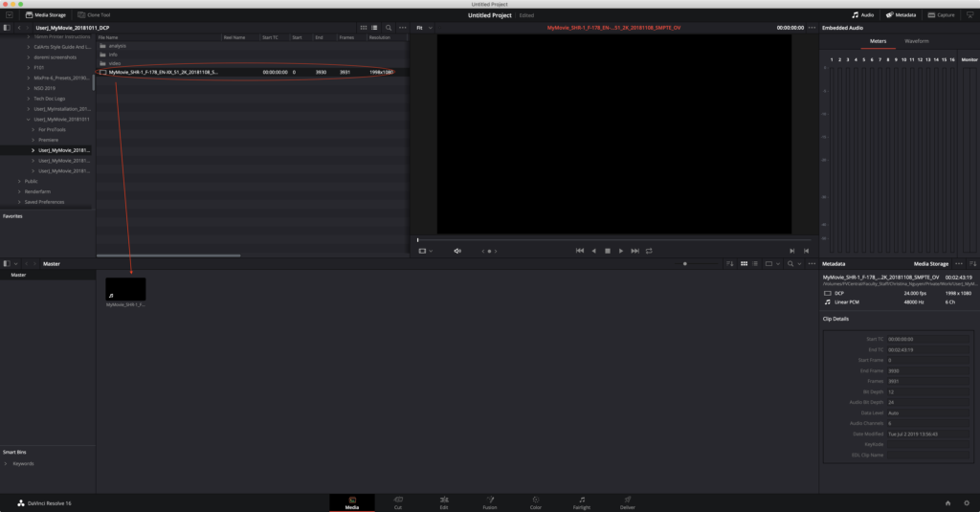Viewport: 980px width, 512px height.
Task: Select the MyMovie clip thumbnail in Master bin
Action: tap(125, 289)
